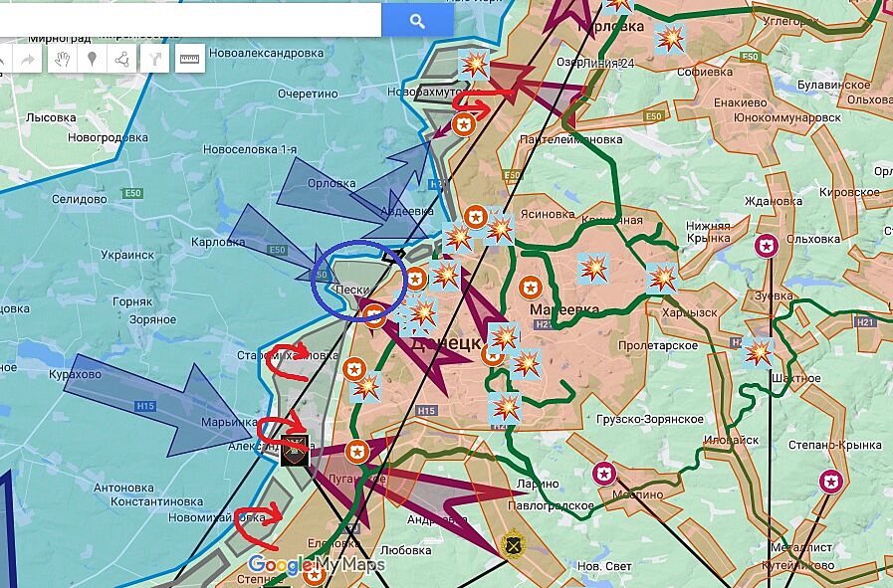Select the add marker pin tool
Image resolution: width=893 pixels, height=588 pixels.
(92, 60)
